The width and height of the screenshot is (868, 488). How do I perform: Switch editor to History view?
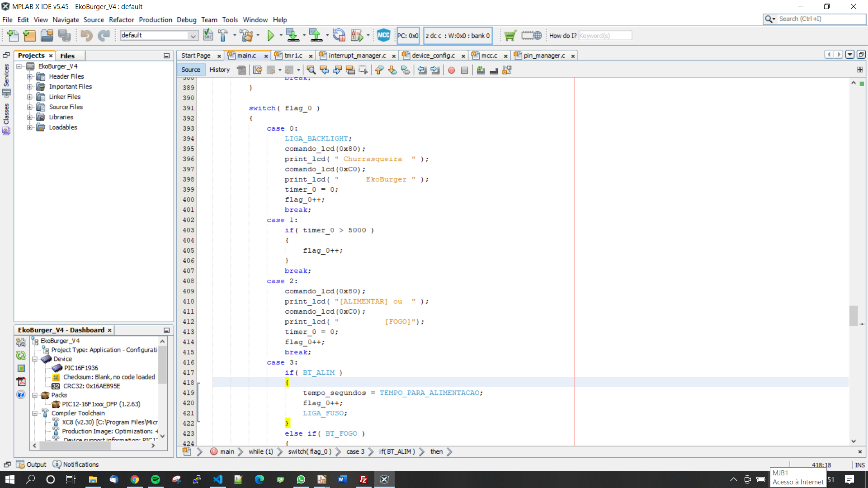point(219,70)
